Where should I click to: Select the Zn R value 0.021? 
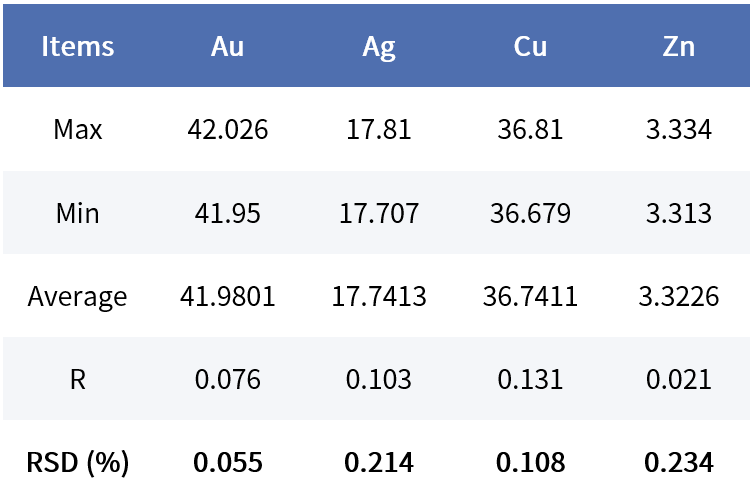point(679,380)
